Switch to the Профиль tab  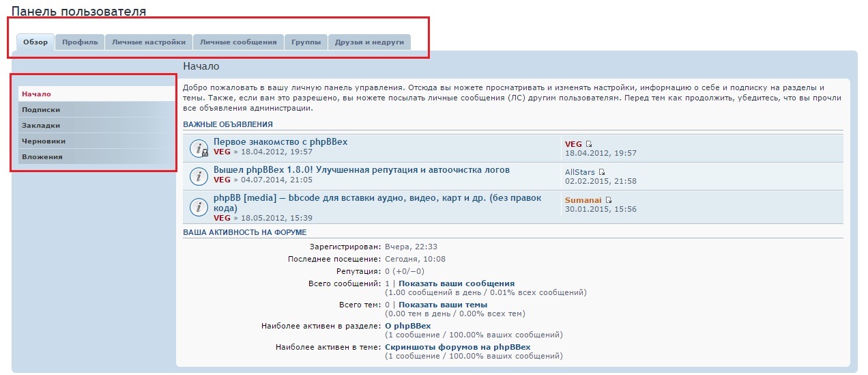80,42
